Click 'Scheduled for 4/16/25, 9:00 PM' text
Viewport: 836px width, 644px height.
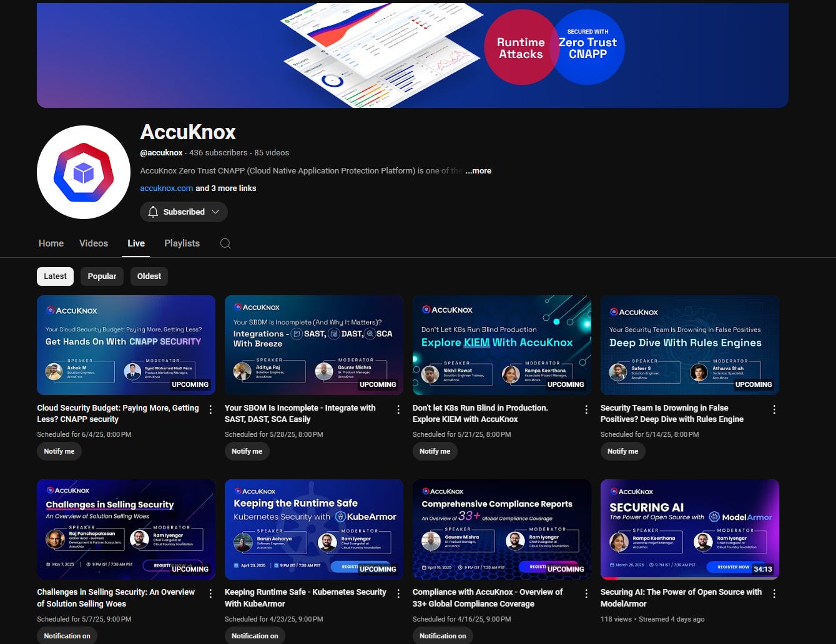pos(462,619)
